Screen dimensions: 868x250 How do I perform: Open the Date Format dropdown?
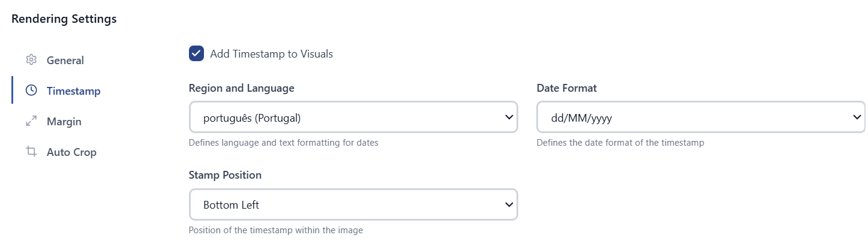pos(701,118)
